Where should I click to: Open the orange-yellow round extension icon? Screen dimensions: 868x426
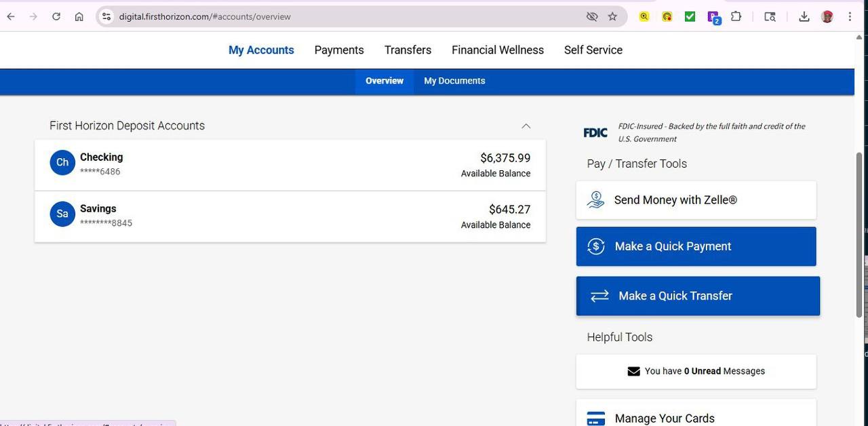pyautogui.click(x=667, y=16)
